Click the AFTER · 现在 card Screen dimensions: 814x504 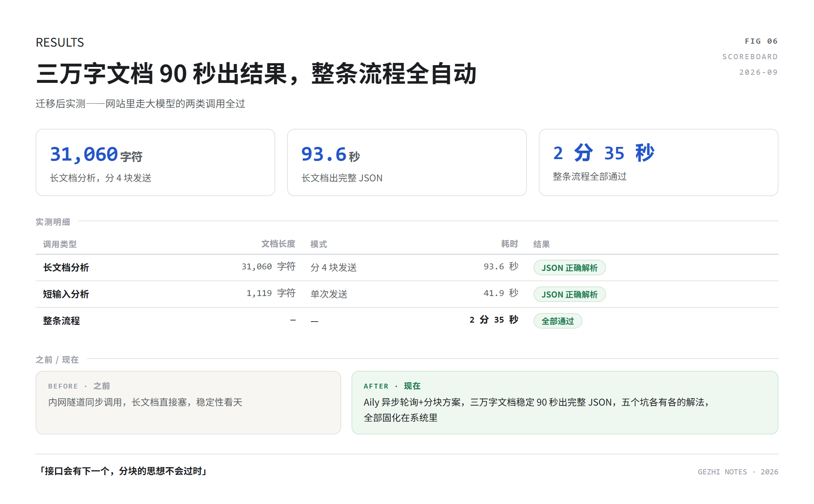pyautogui.click(x=565, y=403)
